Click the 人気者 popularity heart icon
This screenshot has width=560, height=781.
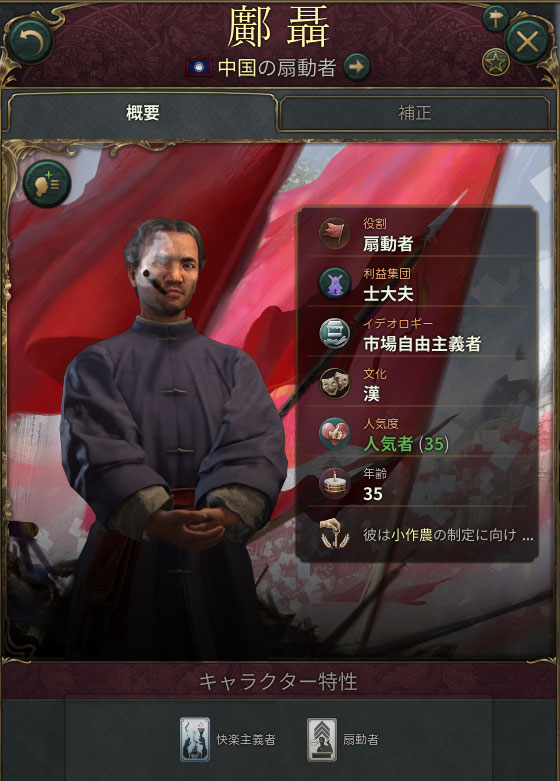pos(335,433)
